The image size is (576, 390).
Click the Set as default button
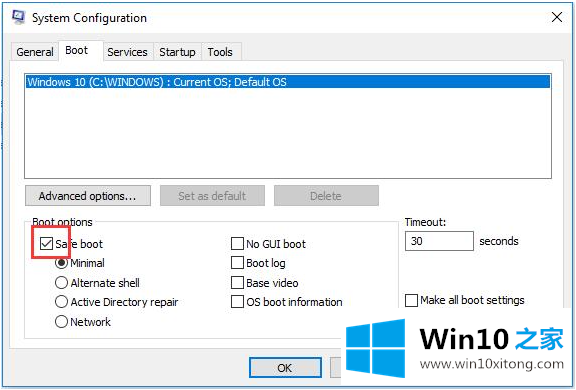tap(212, 196)
